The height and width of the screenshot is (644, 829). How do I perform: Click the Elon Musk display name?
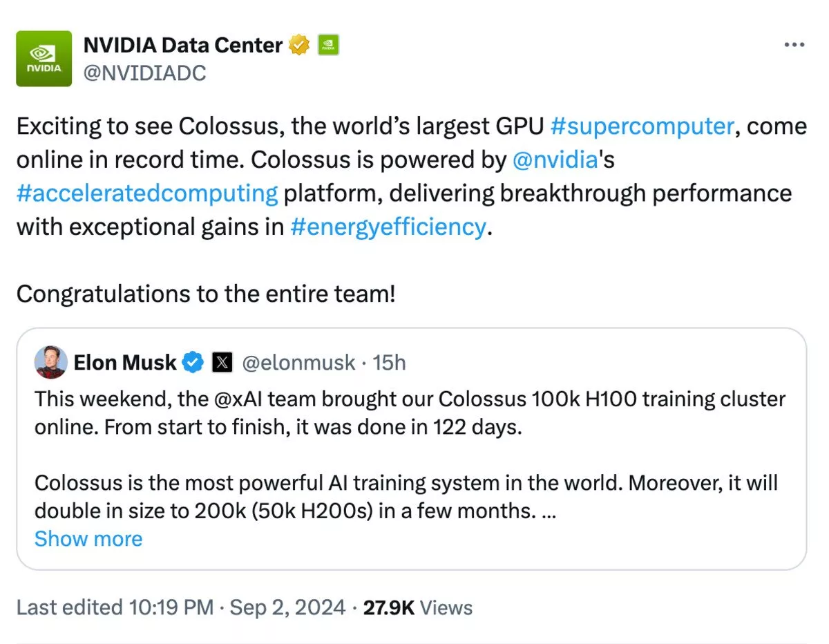tap(125, 362)
